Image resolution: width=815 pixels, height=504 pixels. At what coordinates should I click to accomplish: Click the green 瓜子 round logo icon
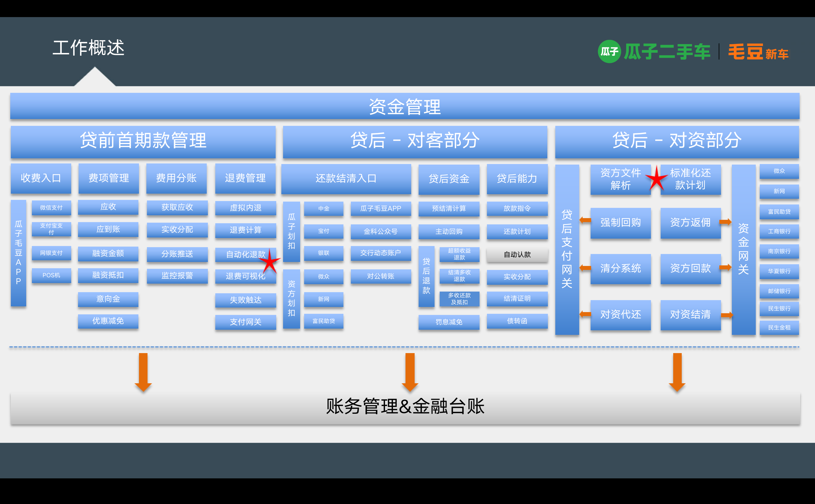pos(609,51)
